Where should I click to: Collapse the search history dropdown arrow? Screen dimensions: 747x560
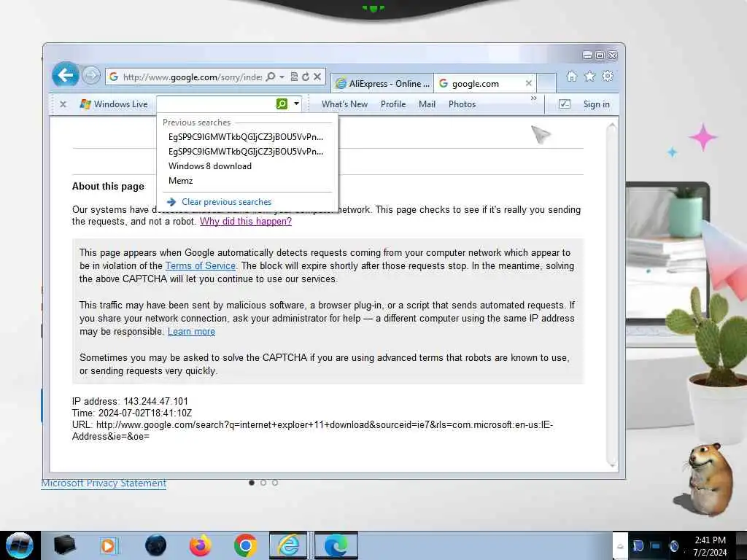coord(296,104)
